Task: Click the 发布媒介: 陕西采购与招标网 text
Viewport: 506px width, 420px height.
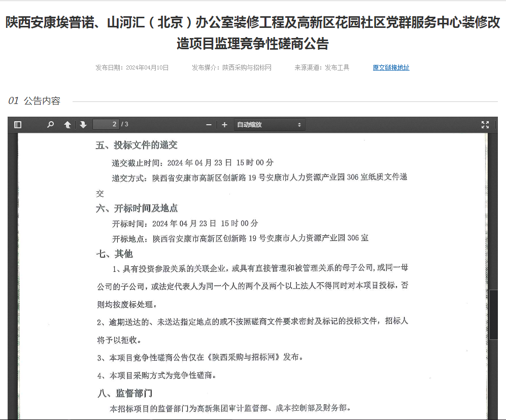Action: pyautogui.click(x=231, y=67)
